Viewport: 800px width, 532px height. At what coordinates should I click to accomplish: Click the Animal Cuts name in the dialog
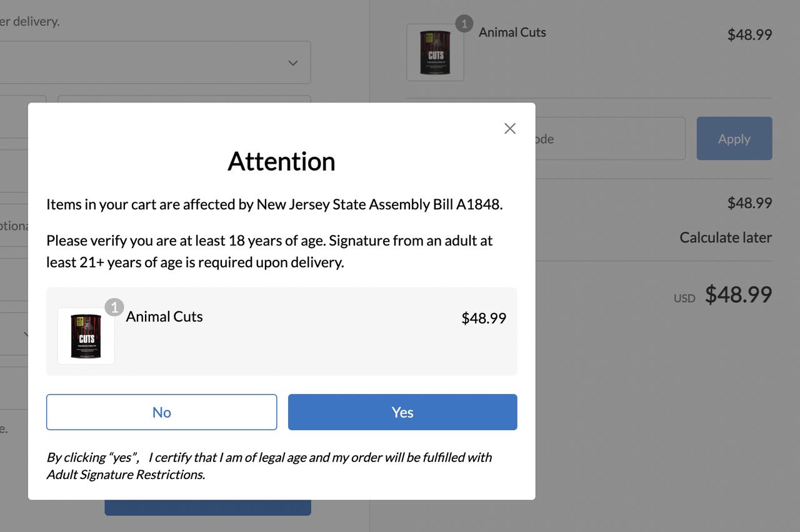point(164,317)
